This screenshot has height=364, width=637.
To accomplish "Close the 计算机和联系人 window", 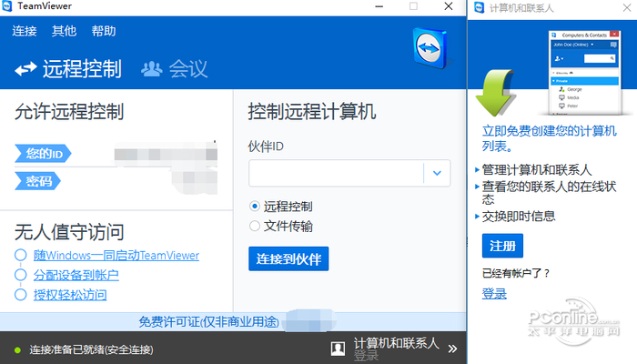I will [627, 7].
